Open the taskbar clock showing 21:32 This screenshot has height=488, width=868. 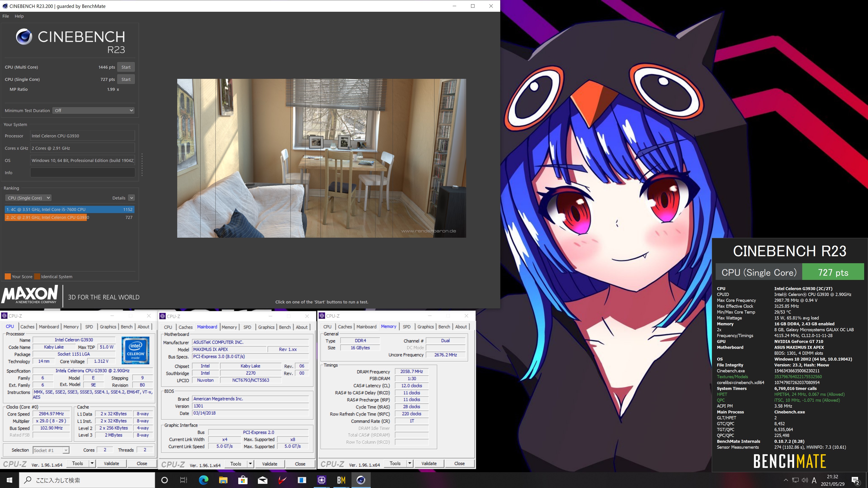[x=832, y=480]
